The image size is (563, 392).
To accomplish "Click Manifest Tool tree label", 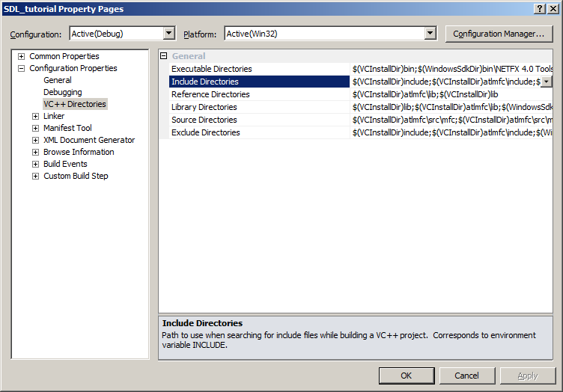I will pos(67,128).
